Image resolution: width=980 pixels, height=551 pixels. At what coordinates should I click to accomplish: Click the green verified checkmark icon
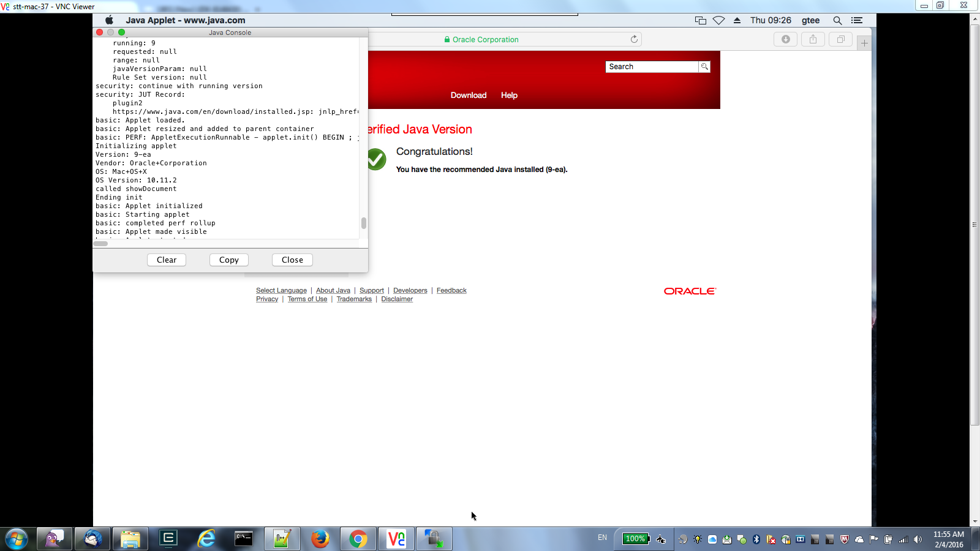tap(376, 159)
